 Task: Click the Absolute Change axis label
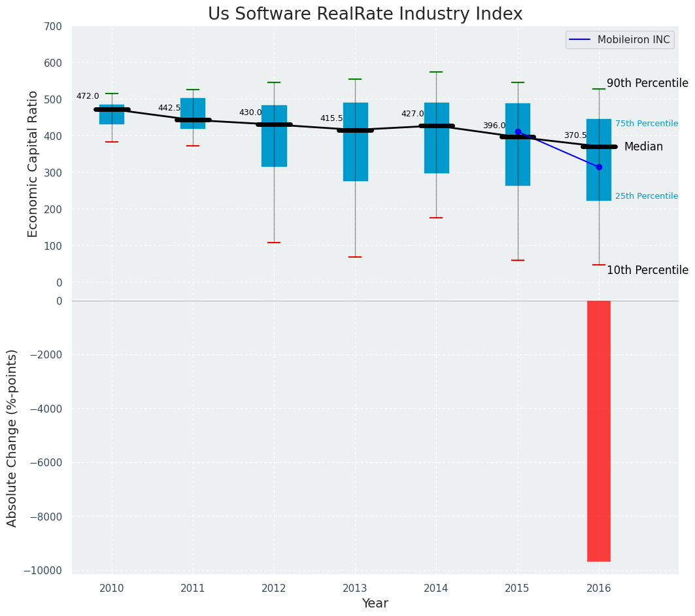(x=12, y=438)
